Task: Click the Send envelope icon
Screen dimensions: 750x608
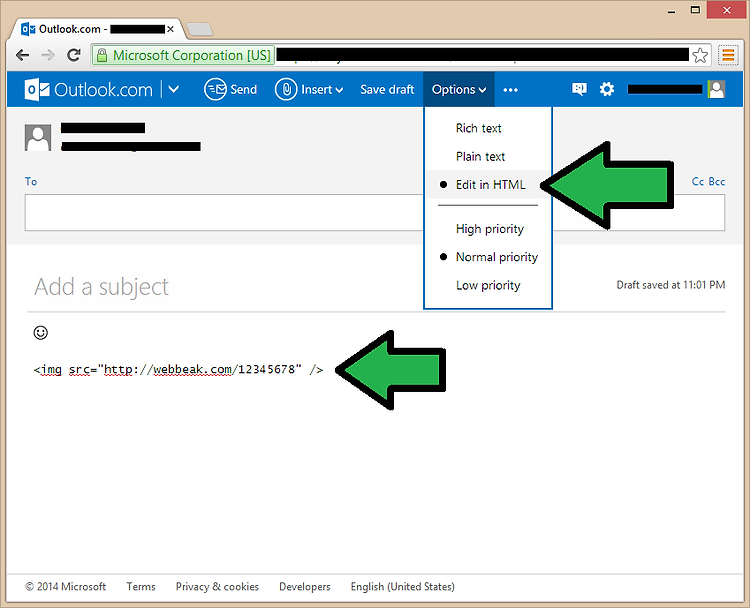Action: [215, 89]
